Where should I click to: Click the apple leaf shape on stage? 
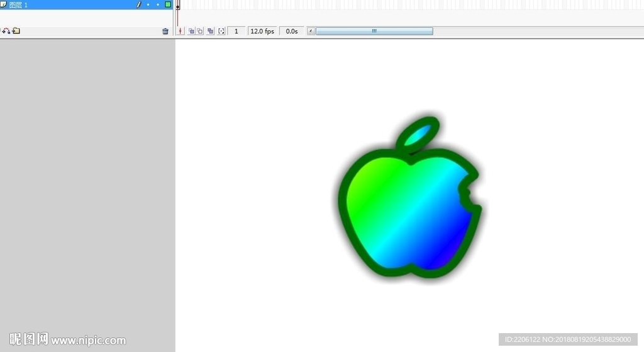[418, 134]
